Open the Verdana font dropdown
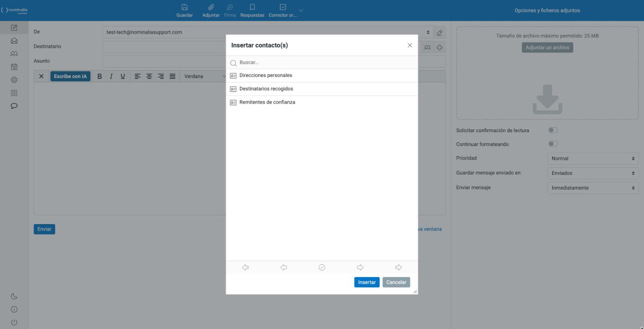The image size is (644, 329). click(205, 76)
